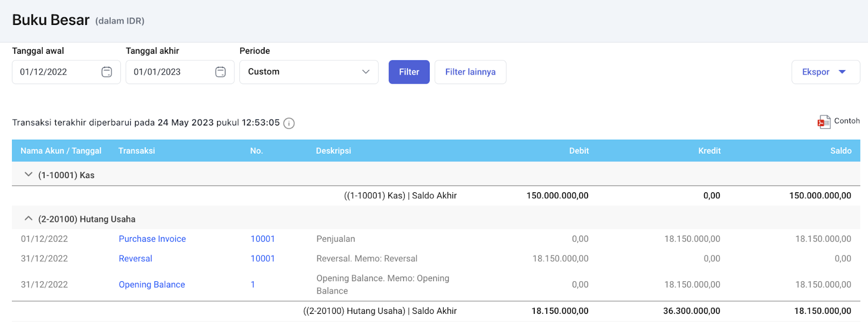Click the Tanggal akhir date field
Viewport: 868px width, 322px height.
pyautogui.click(x=168, y=72)
